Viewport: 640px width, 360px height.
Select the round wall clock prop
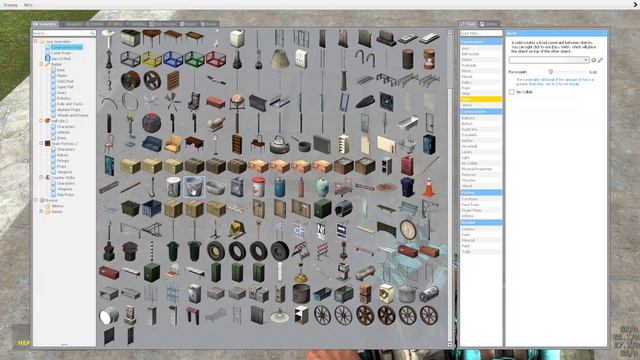(407, 230)
